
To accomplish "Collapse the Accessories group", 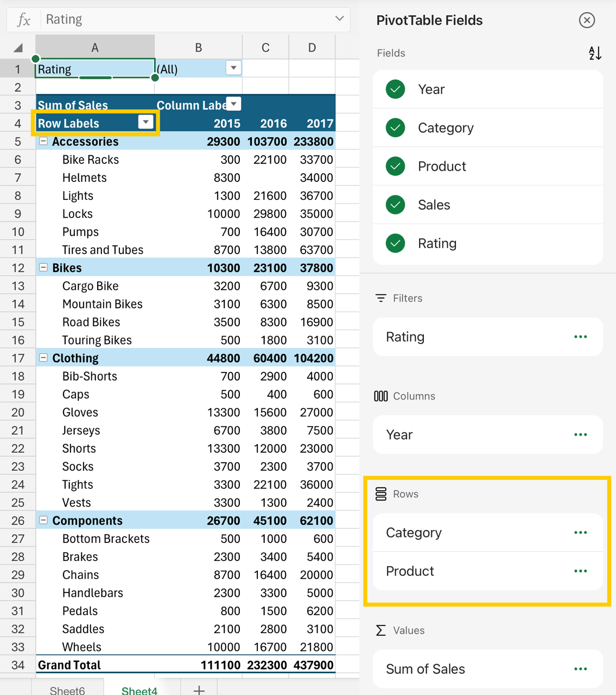I will (43, 141).
